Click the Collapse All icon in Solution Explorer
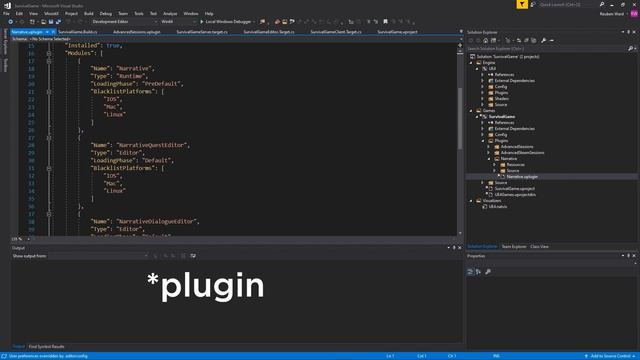640x360 pixels. [526, 40]
